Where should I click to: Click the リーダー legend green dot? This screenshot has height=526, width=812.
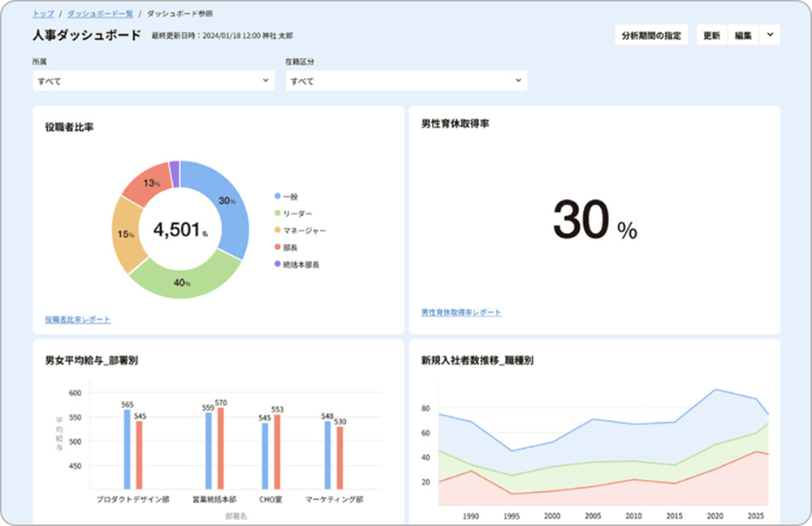(277, 213)
